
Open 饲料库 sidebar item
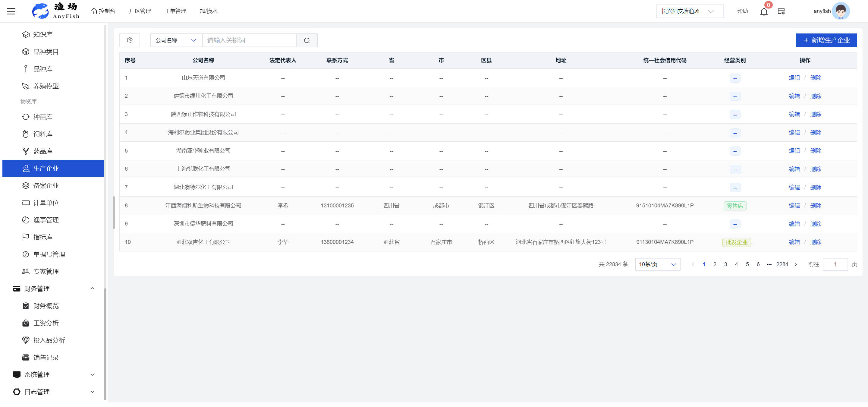[x=42, y=134]
